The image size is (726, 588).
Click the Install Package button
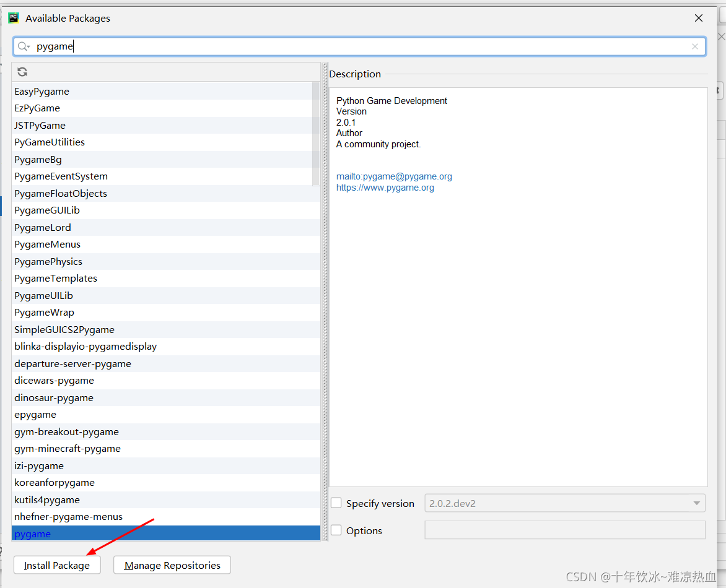[x=57, y=565]
